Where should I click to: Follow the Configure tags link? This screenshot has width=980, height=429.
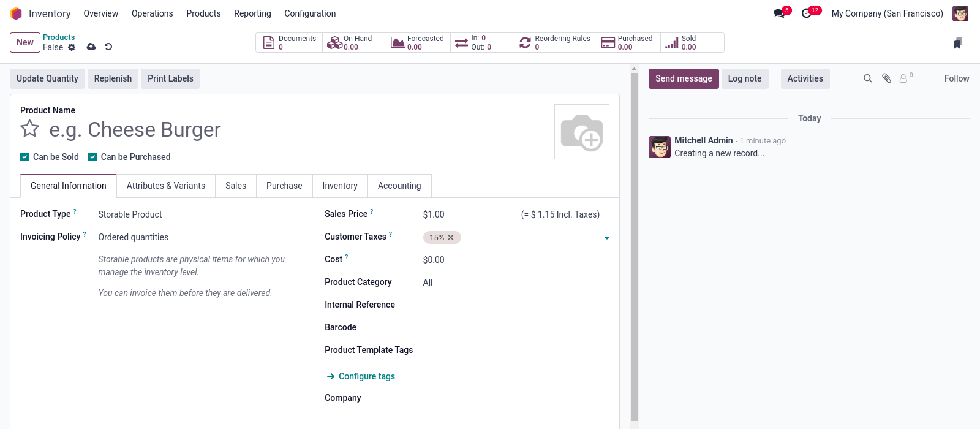pyautogui.click(x=366, y=376)
